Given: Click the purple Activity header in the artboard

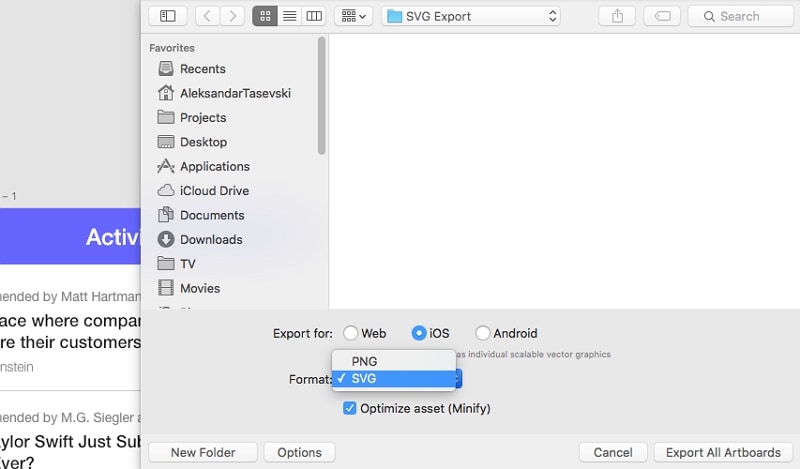Looking at the screenshot, I should (x=70, y=236).
